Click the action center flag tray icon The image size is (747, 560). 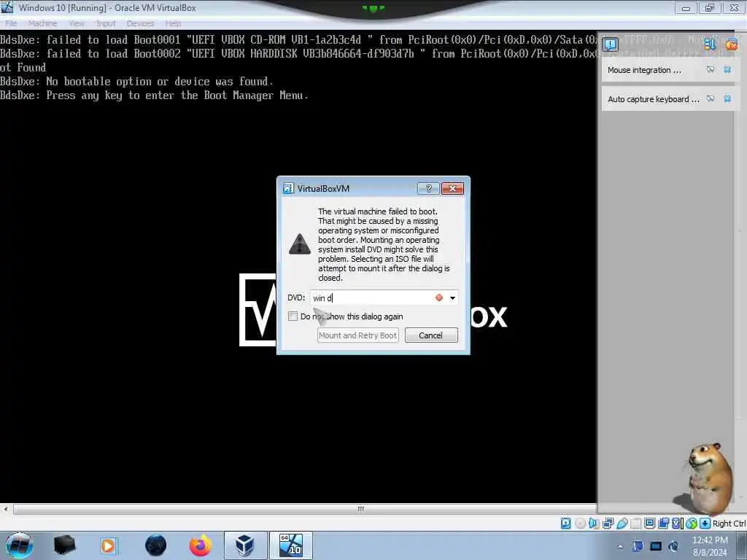[638, 546]
